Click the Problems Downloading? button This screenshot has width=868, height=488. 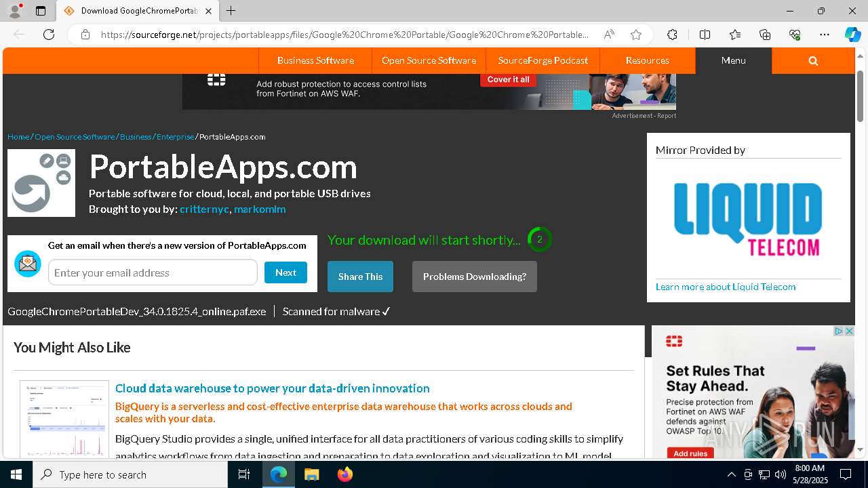pos(475,277)
